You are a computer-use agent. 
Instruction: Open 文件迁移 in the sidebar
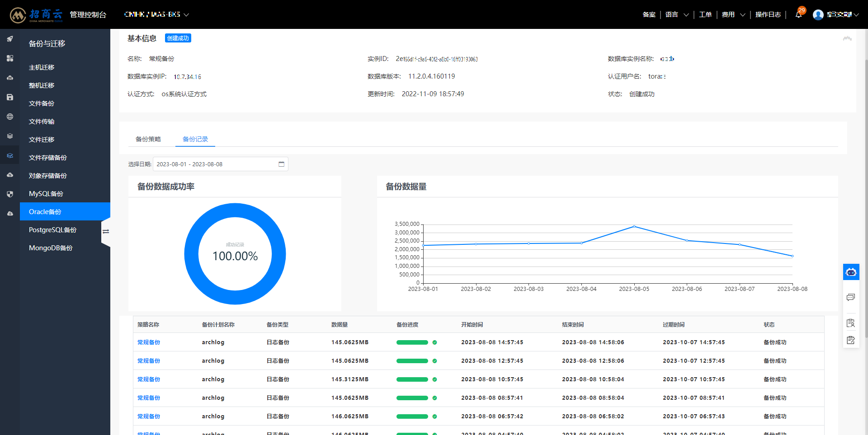[x=42, y=140]
